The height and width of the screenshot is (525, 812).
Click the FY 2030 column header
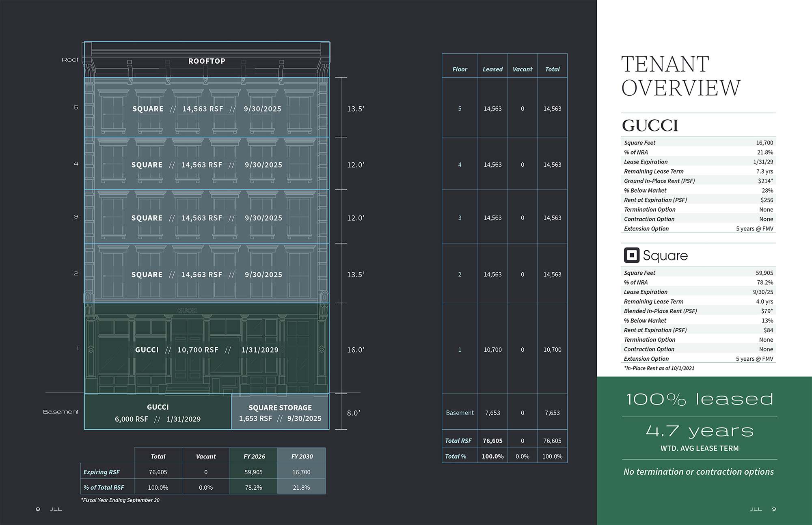tap(302, 456)
